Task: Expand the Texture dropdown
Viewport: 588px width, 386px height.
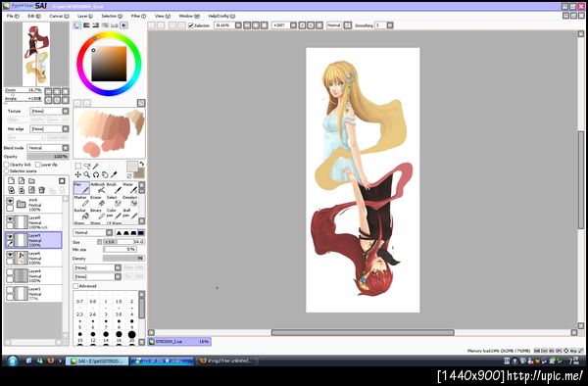Action: click(50, 112)
